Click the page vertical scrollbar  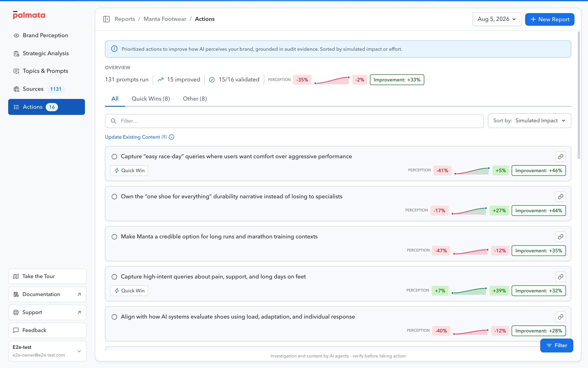tap(579, 95)
